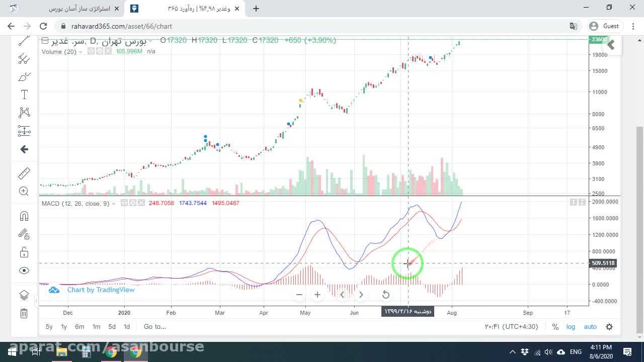Screen dimensions: 644x362
Task: Go back in browser history
Action: 11,26
